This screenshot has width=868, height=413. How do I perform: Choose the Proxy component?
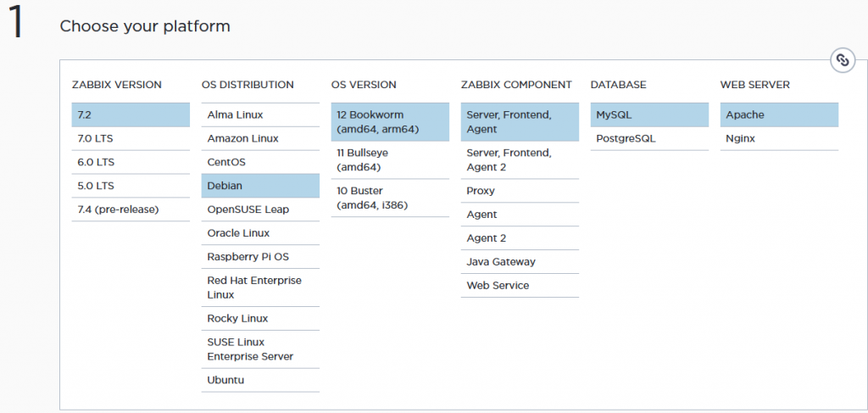[x=520, y=191]
